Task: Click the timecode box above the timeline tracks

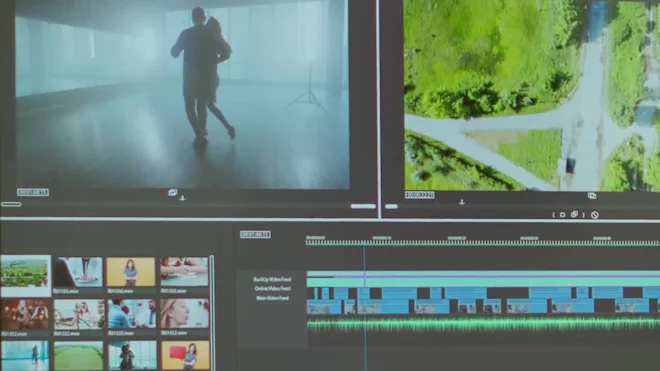Action: [255, 235]
